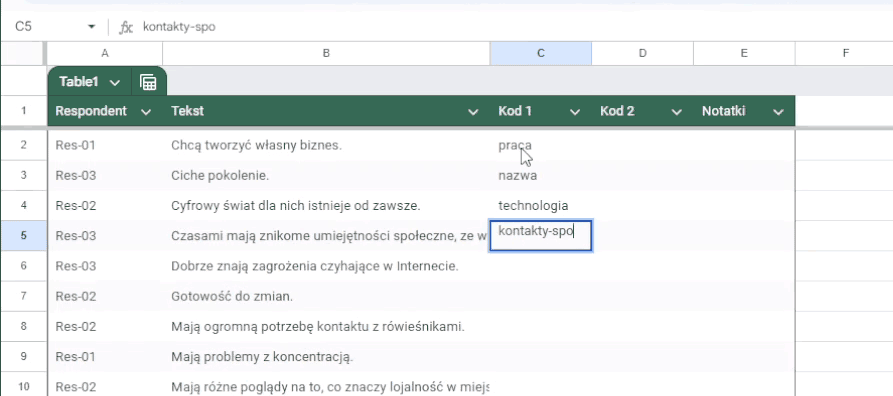This screenshot has height=396, width=893.
Task: Open the Kod 1 column filter dropdown
Action: (x=575, y=112)
